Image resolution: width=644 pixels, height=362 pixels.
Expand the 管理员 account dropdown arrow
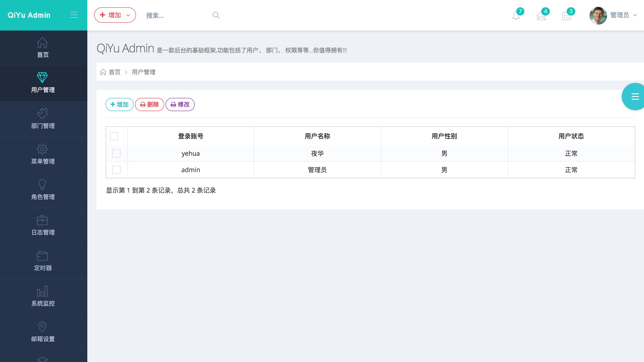[x=635, y=15]
